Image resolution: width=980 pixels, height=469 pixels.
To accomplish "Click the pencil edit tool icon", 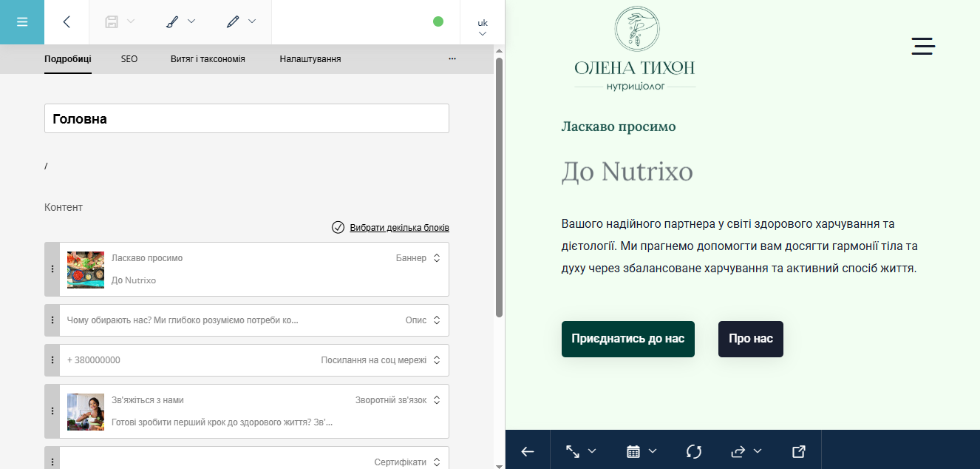I will tap(234, 22).
